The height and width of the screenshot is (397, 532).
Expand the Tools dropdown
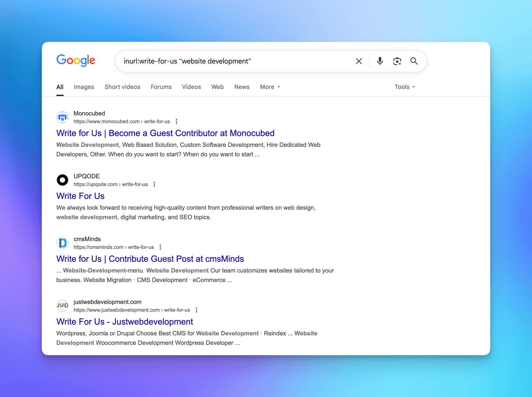[405, 87]
